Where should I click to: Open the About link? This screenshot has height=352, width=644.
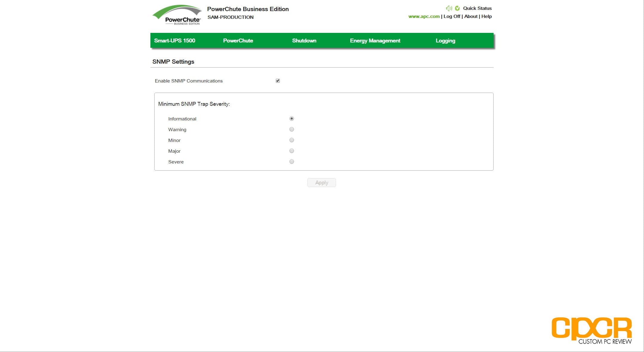pyautogui.click(x=471, y=16)
